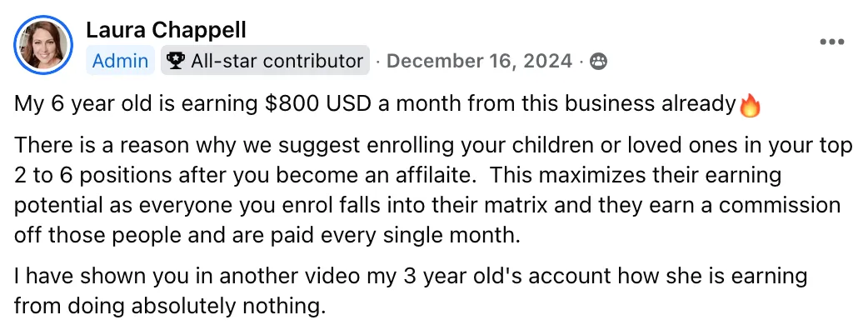Image resolution: width=868 pixels, height=325 pixels.
Task: Click the paragraph starting 'I have shown you'
Action: tap(410, 290)
